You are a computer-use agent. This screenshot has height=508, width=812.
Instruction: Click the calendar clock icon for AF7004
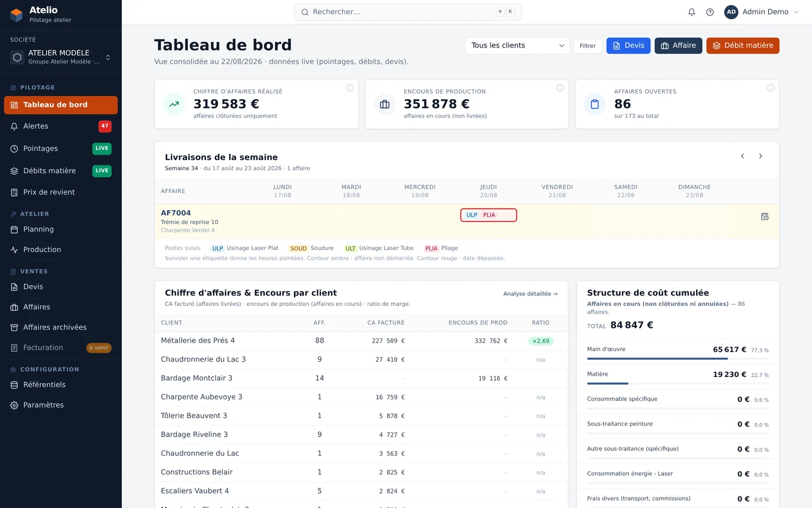(x=765, y=217)
